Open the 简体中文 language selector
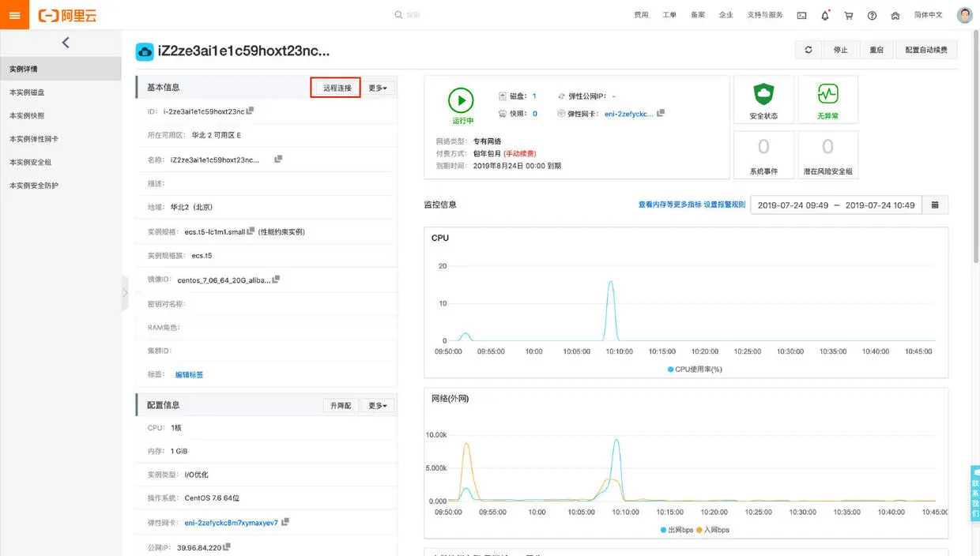 click(929, 15)
